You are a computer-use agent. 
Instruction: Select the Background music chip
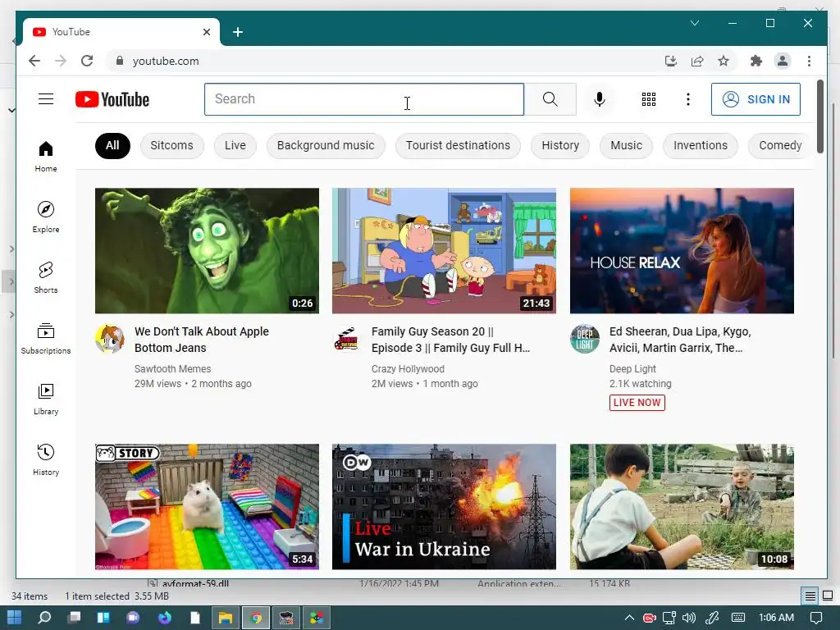[x=326, y=146]
